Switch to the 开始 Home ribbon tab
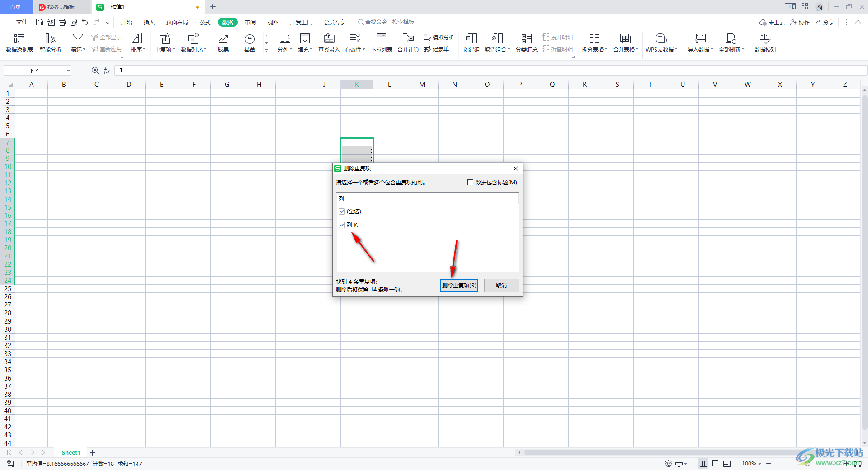Screen dimensions: 868x470 [127, 22]
